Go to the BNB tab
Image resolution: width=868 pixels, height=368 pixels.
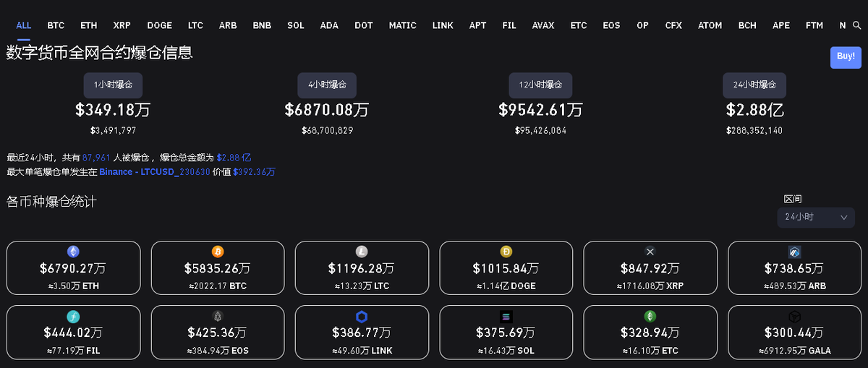(262, 25)
